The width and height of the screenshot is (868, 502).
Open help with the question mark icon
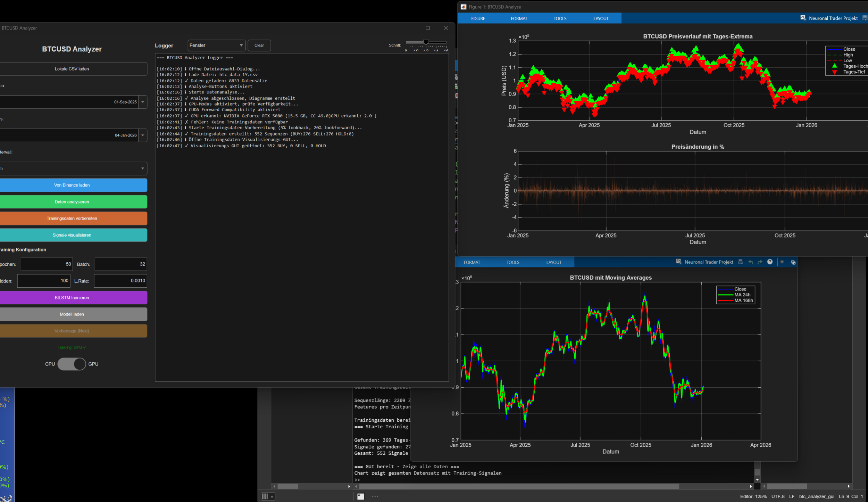click(770, 262)
